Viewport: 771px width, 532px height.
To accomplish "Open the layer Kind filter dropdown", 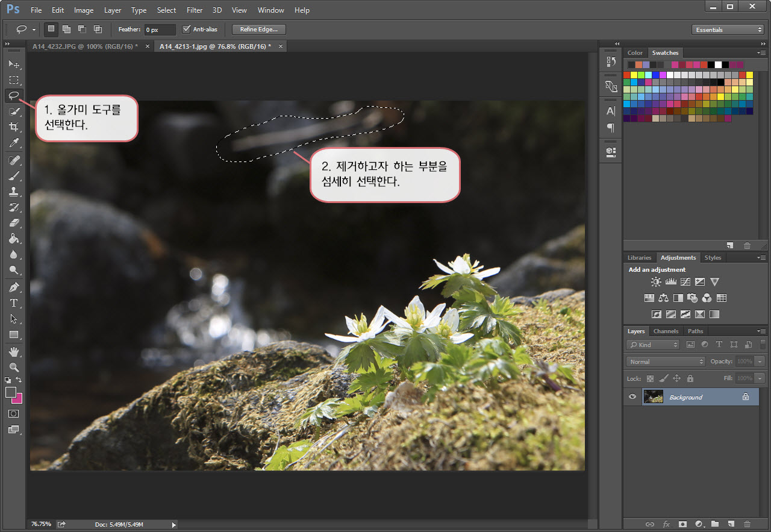I will (653, 345).
